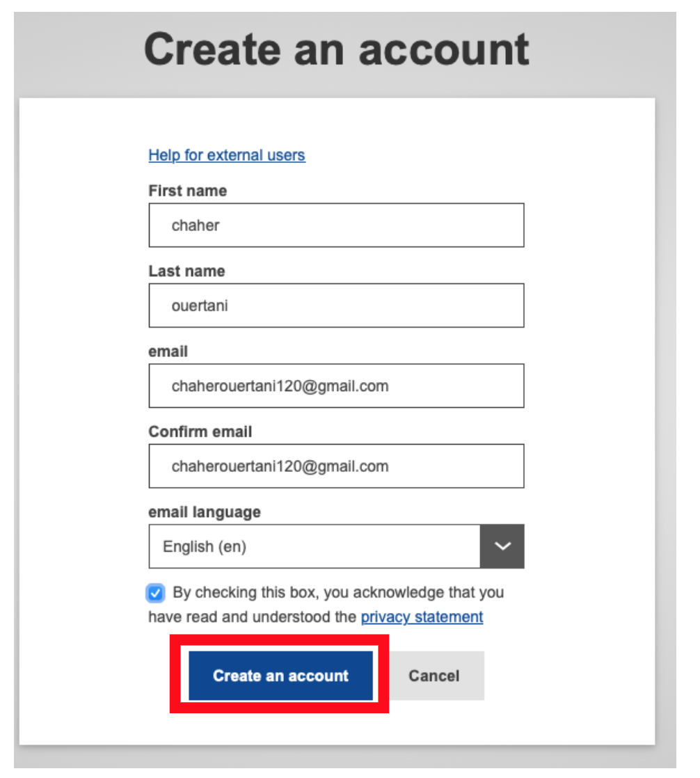Focus the First name input field
This screenshot has height=778, width=700.
pyautogui.click(x=336, y=225)
